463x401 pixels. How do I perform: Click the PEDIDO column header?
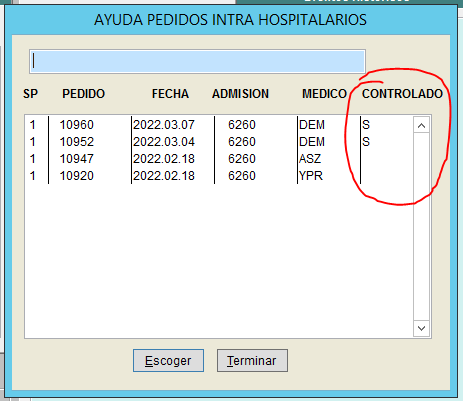point(84,94)
